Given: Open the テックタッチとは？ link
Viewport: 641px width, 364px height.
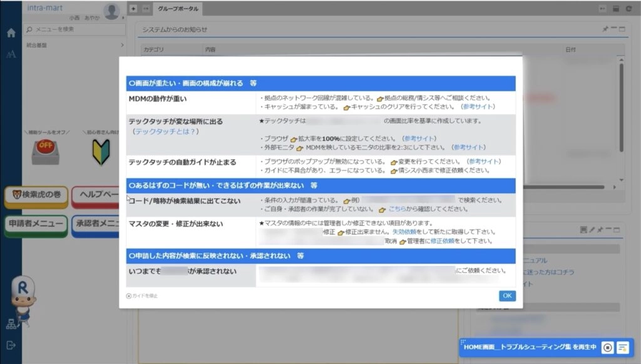Looking at the screenshot, I should click(165, 131).
